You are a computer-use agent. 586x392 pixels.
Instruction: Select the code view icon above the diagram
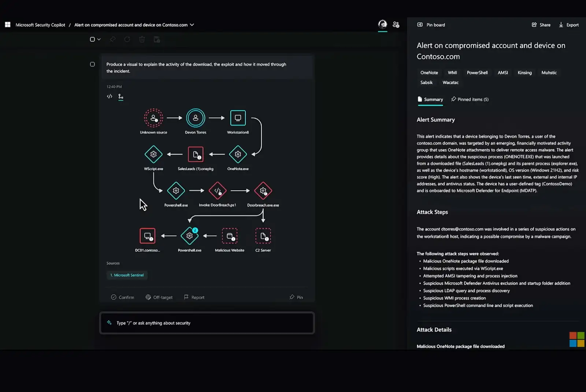click(110, 96)
